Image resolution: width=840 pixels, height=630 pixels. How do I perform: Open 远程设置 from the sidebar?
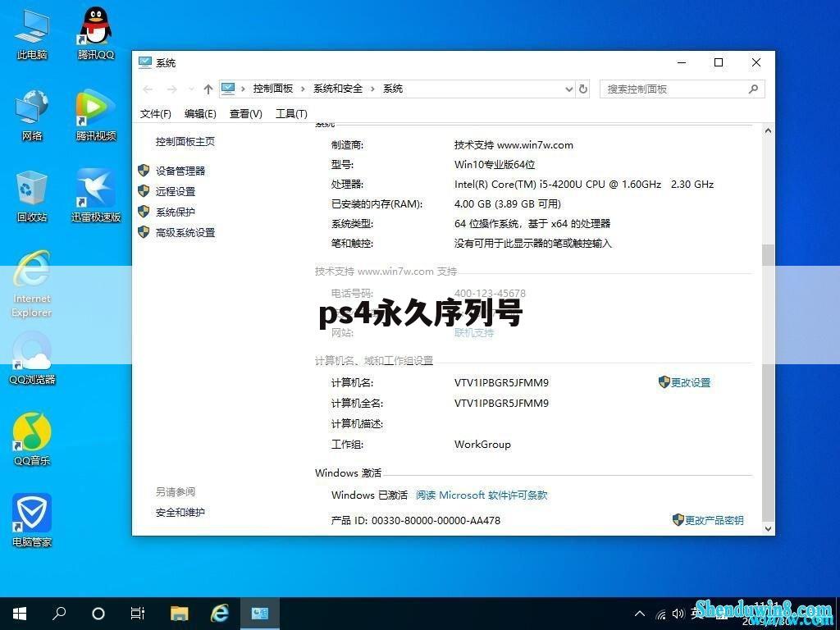(176, 191)
